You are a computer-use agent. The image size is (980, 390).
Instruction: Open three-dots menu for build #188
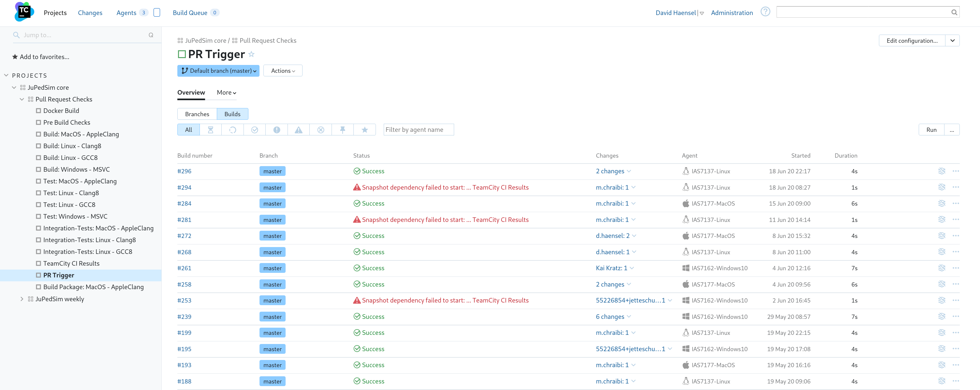[x=955, y=381]
